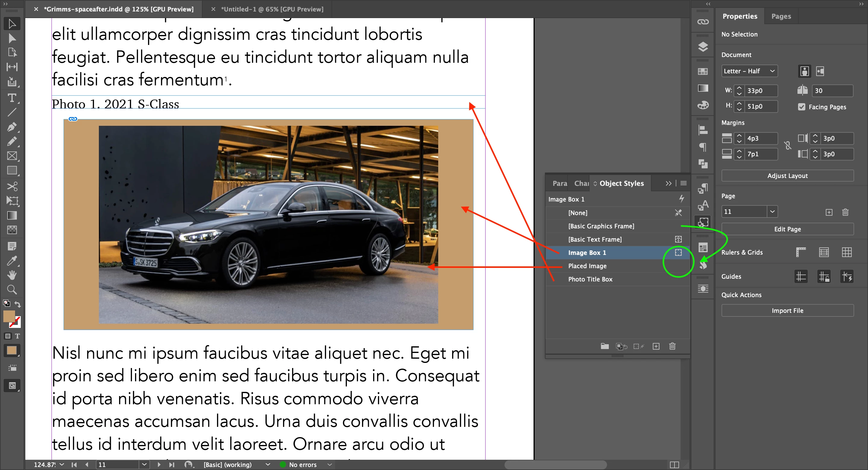Select the Type tool
The image size is (868, 470).
coord(12,98)
